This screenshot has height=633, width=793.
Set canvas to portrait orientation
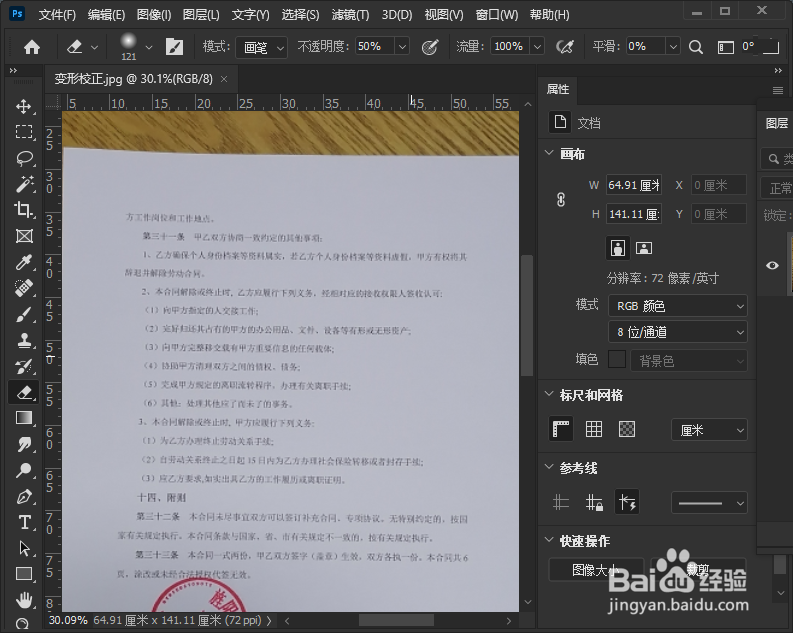coord(618,248)
